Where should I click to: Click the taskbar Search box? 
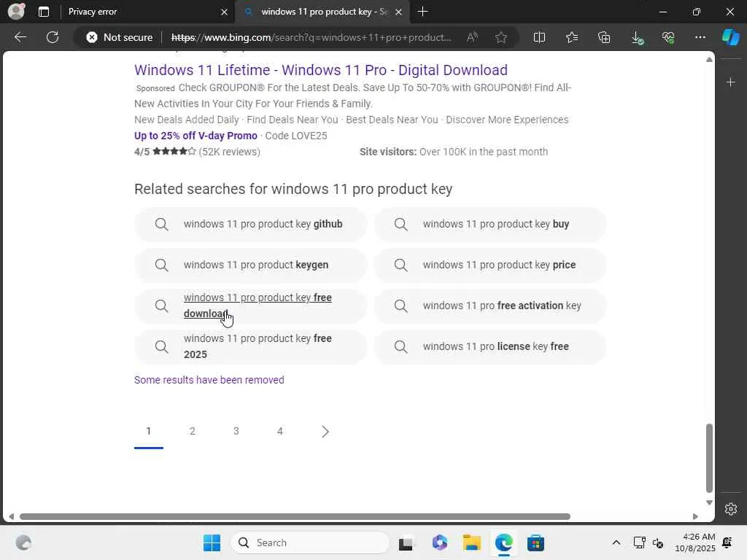point(310,542)
